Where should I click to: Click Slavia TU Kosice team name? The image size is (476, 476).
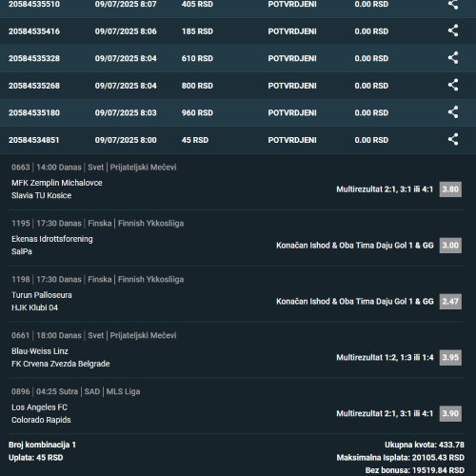(x=41, y=195)
